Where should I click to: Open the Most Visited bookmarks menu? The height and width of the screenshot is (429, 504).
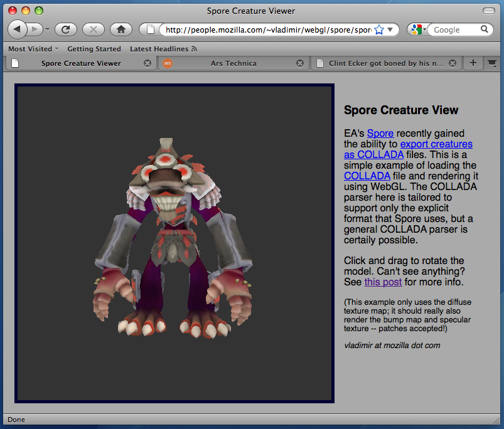coord(33,49)
